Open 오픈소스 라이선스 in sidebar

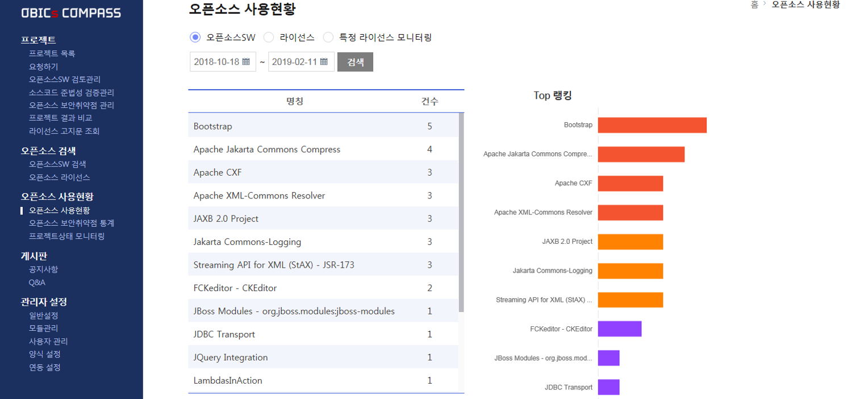pyautogui.click(x=60, y=177)
